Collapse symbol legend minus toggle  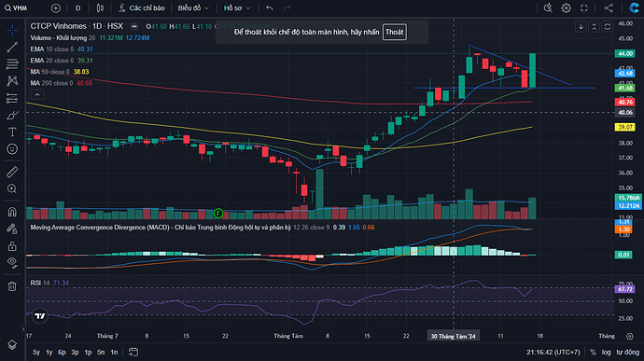pos(134,26)
